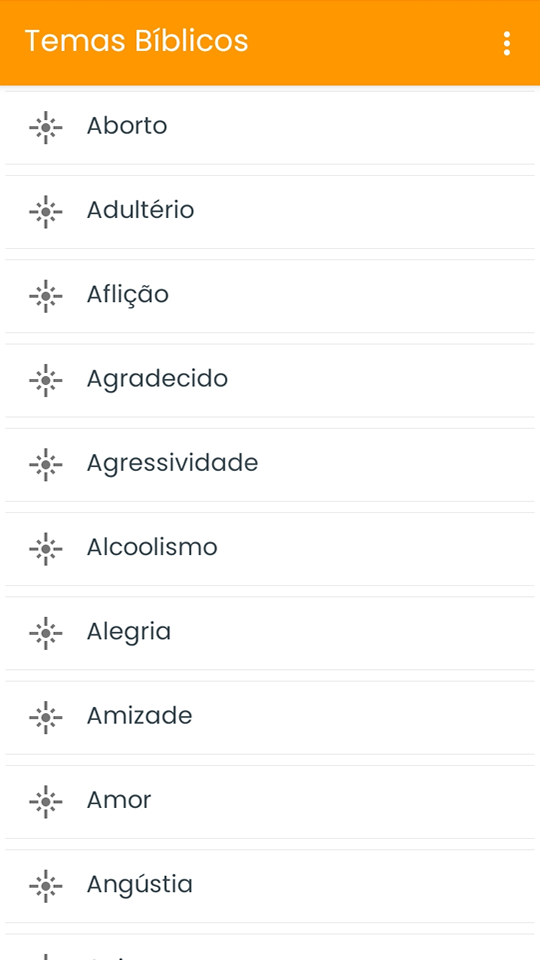Tap the sun icon beside Amor
The height and width of the screenshot is (960, 540).
pos(45,802)
